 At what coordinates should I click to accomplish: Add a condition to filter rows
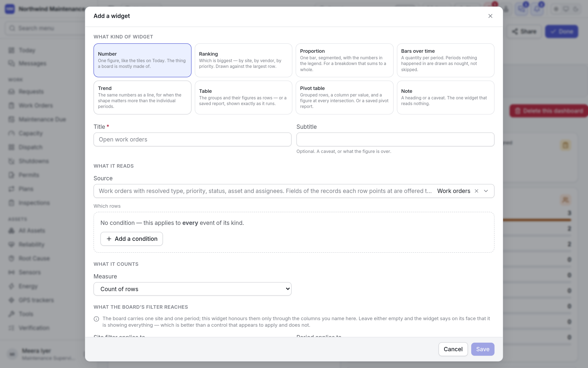pyautogui.click(x=131, y=239)
